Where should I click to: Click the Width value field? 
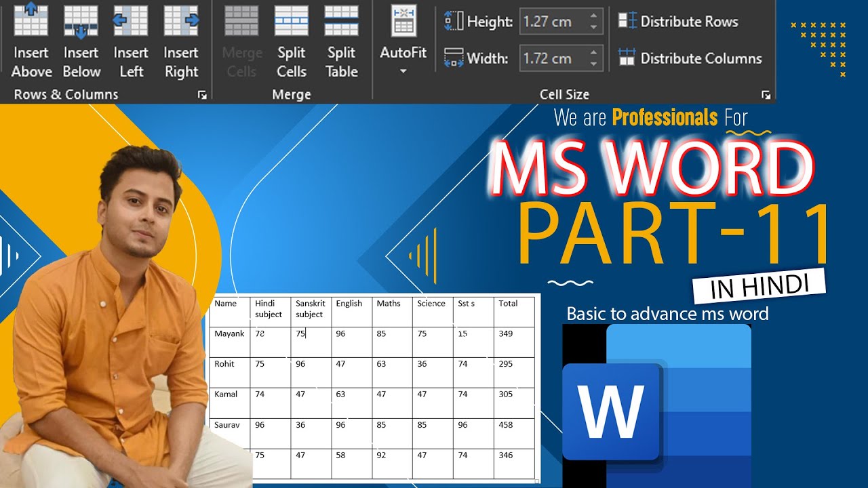[x=552, y=58]
